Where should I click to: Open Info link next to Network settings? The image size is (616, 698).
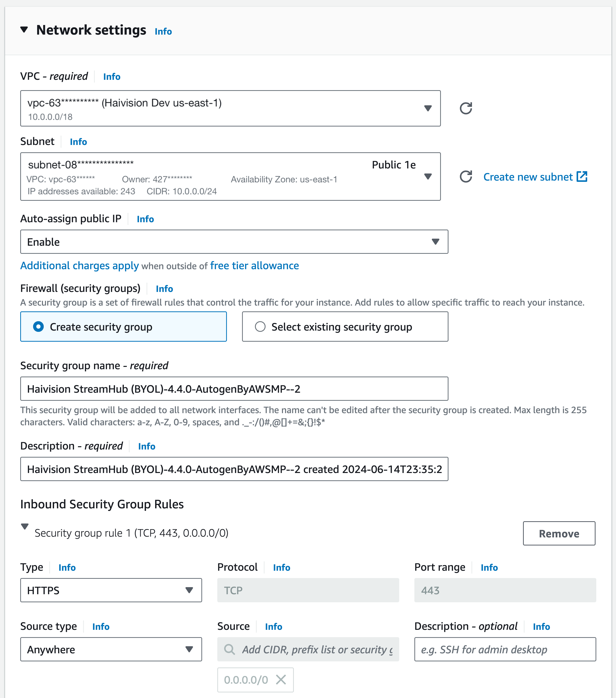(163, 31)
